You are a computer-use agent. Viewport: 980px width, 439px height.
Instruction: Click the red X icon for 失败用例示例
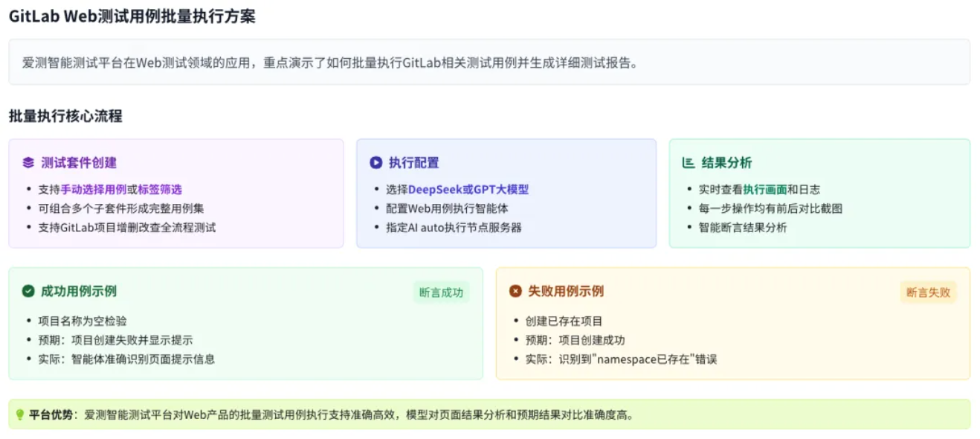[x=515, y=291]
